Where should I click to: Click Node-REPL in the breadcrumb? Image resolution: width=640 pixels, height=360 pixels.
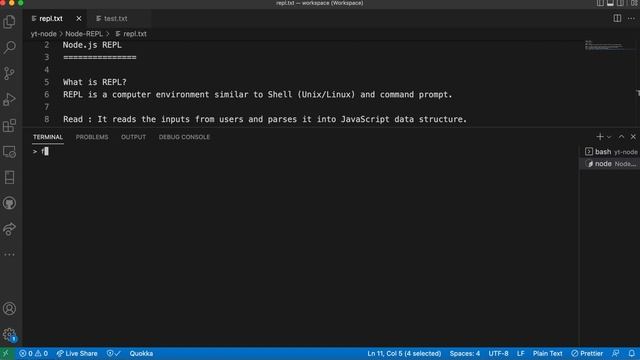[84, 34]
